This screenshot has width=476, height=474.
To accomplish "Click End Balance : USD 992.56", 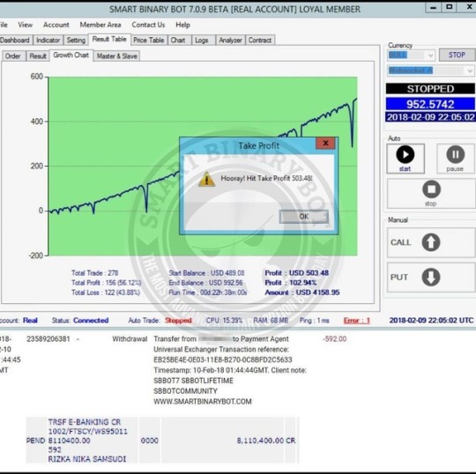I will click(205, 283).
